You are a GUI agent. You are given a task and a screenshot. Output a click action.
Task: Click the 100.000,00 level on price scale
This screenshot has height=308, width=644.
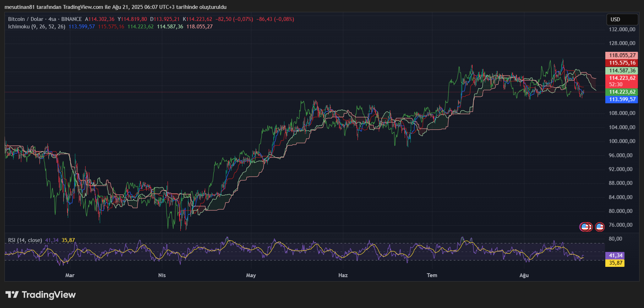[x=622, y=141]
